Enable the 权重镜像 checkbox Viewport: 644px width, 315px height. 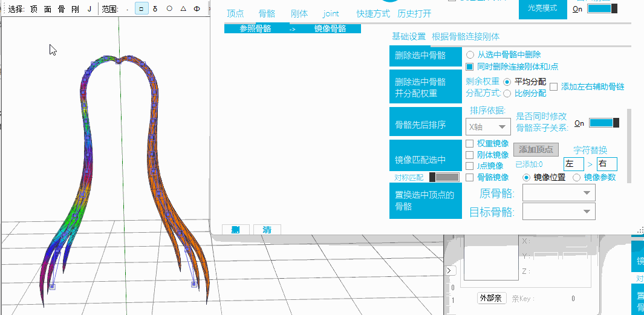(470, 144)
